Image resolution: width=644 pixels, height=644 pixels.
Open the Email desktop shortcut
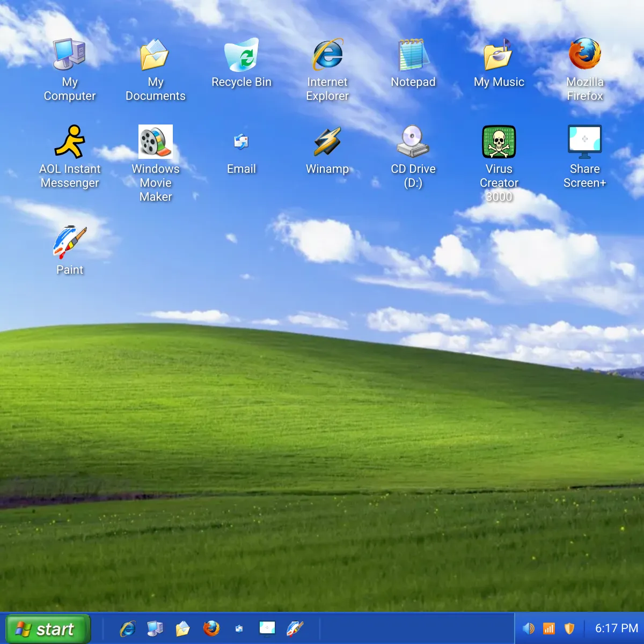[x=241, y=142]
